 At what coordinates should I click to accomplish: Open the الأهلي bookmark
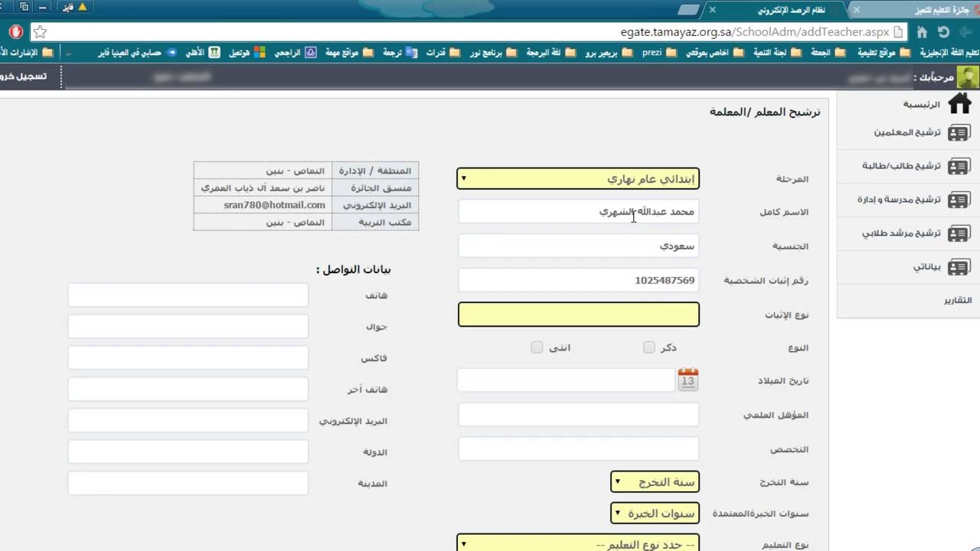click(203, 53)
